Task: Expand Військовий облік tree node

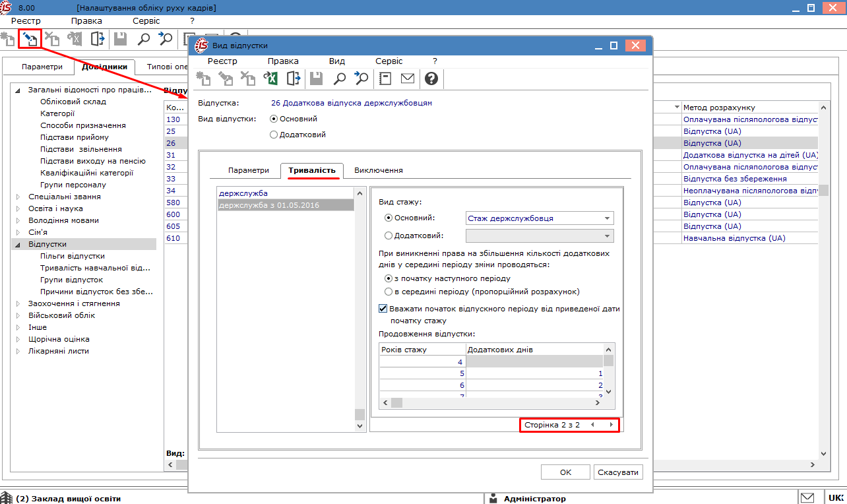Action: (18, 315)
